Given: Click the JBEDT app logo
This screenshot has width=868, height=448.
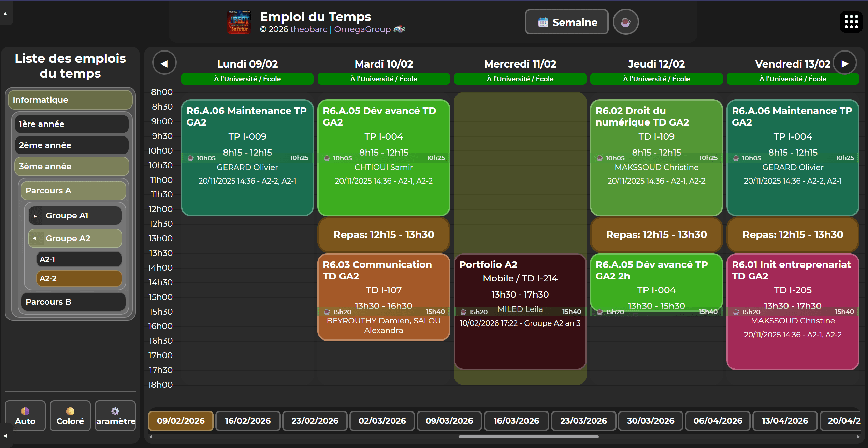Looking at the screenshot, I should pos(239,22).
